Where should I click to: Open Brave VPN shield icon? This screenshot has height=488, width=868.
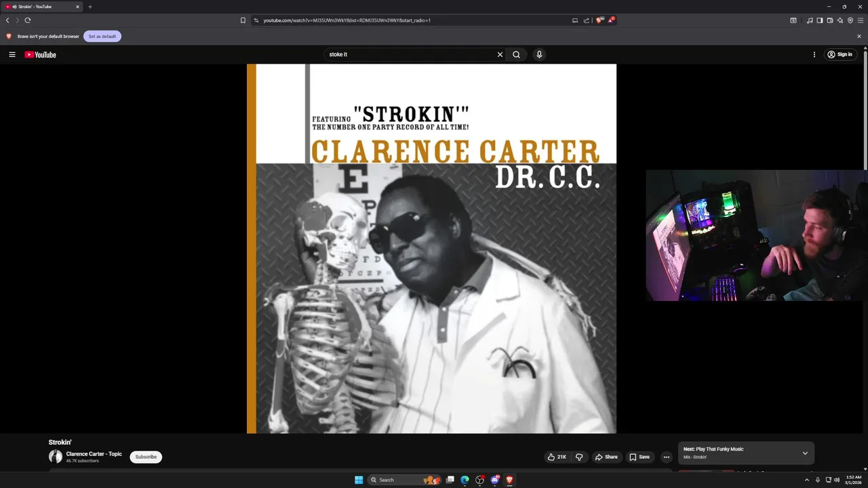pyautogui.click(x=850, y=20)
